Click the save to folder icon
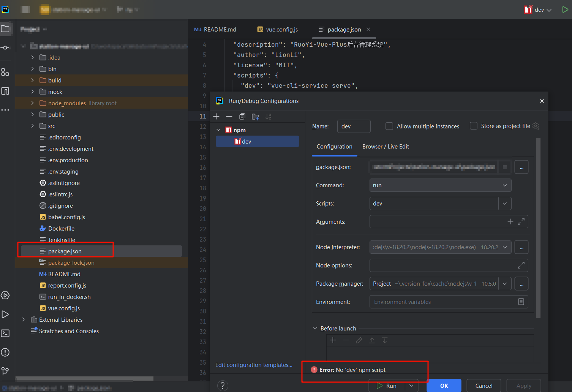The width and height of the screenshot is (572, 392). click(x=255, y=117)
